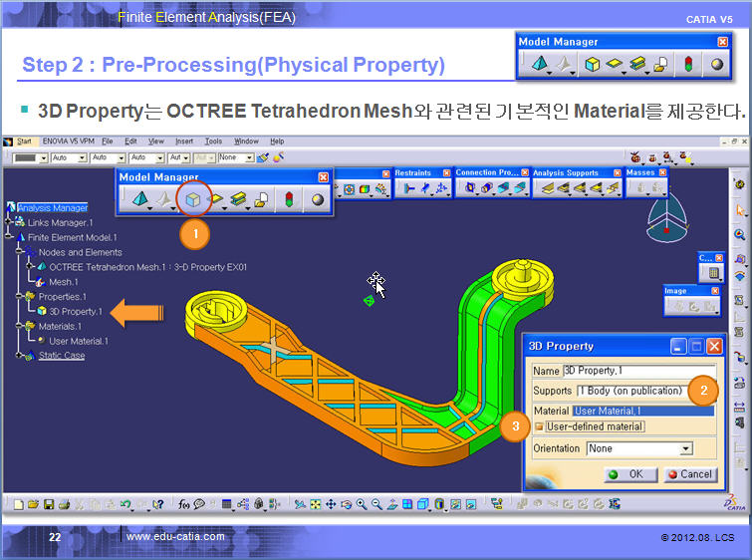Collapse the Materials.1 tree node
Screen dimensions: 752x560
(x=19, y=326)
